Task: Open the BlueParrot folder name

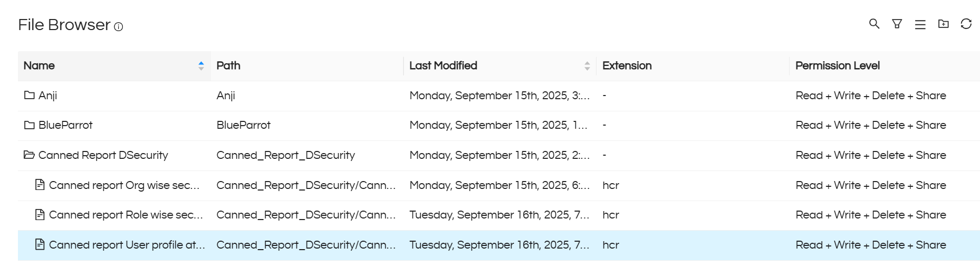Action: point(65,125)
